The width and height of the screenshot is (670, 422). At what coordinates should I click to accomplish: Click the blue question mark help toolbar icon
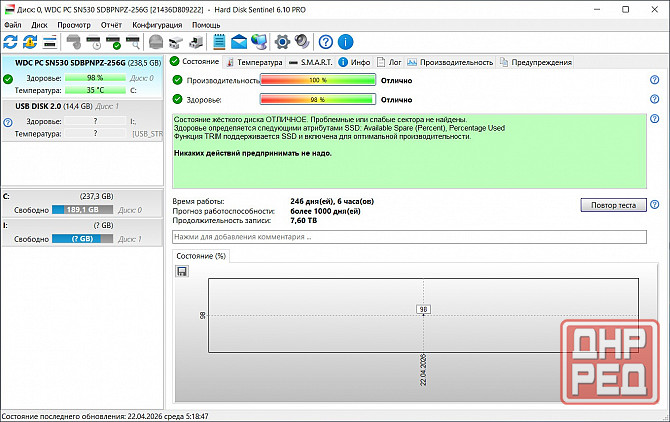[325, 41]
